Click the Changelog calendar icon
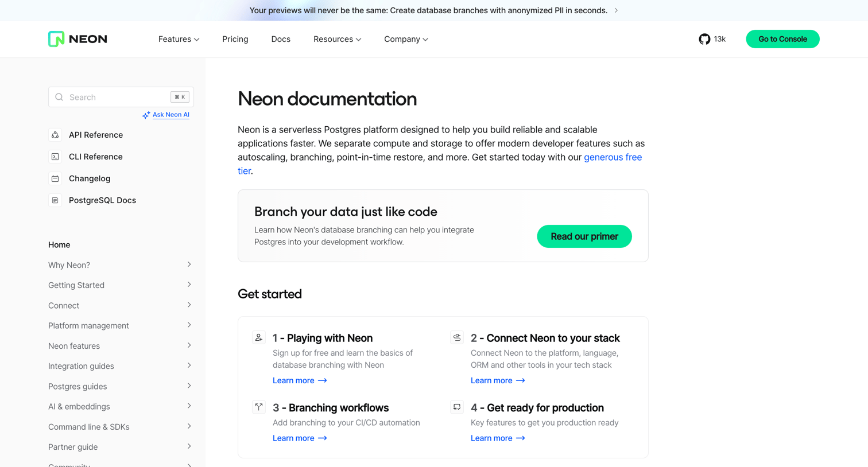The image size is (868, 467). click(55, 178)
